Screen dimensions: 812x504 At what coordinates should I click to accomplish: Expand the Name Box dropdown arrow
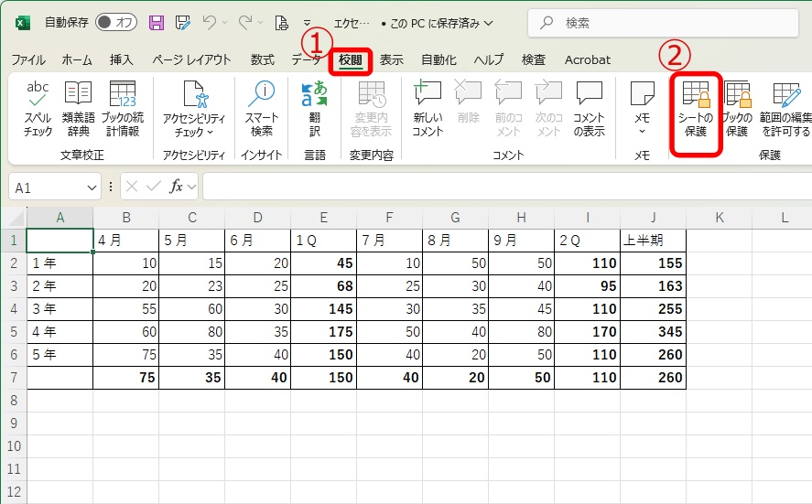(91, 187)
